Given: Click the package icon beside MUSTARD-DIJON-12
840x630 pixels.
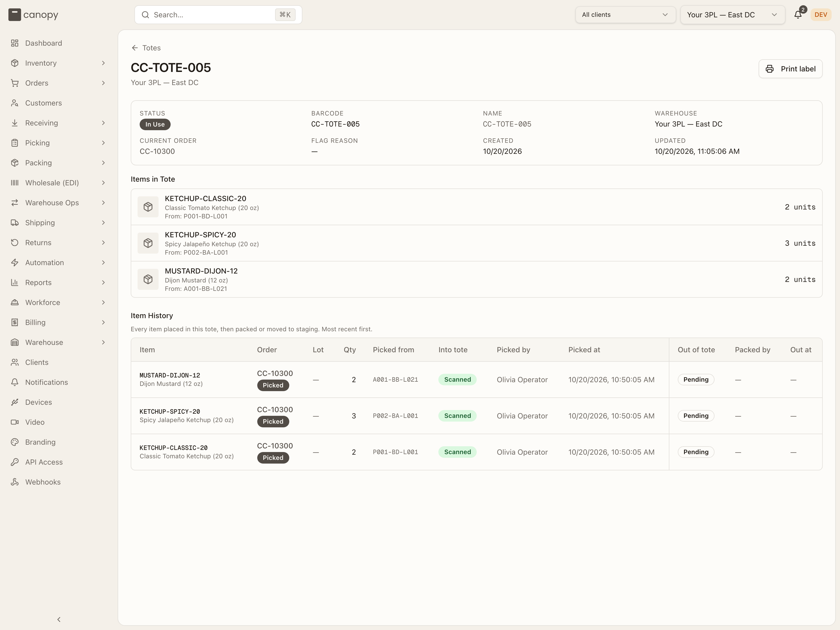Looking at the screenshot, I should pyautogui.click(x=148, y=280).
